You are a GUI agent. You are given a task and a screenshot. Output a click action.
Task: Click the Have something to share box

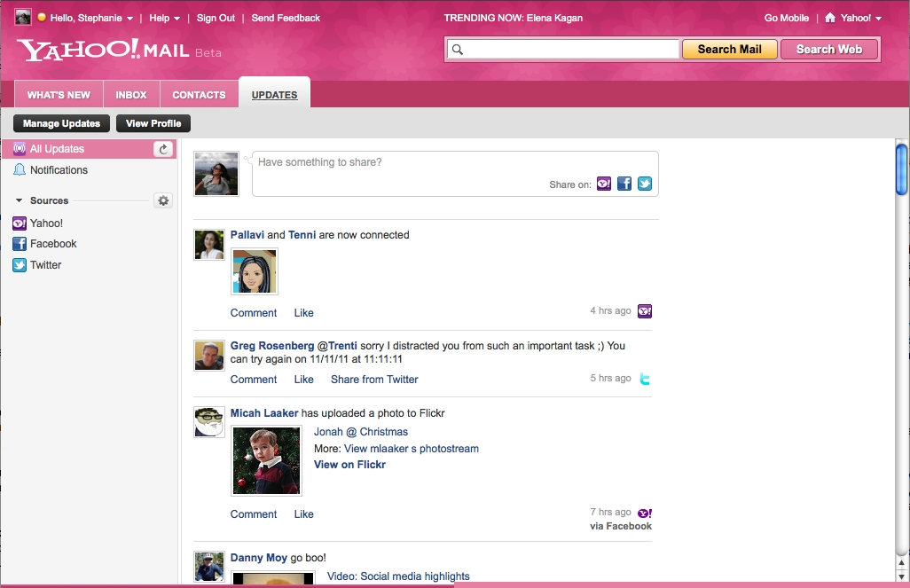pos(455,174)
